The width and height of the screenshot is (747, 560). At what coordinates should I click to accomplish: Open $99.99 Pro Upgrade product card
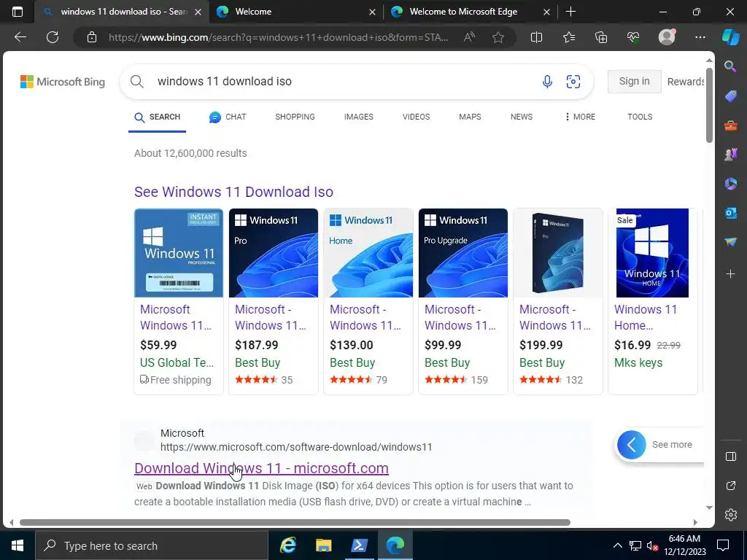tap(463, 301)
